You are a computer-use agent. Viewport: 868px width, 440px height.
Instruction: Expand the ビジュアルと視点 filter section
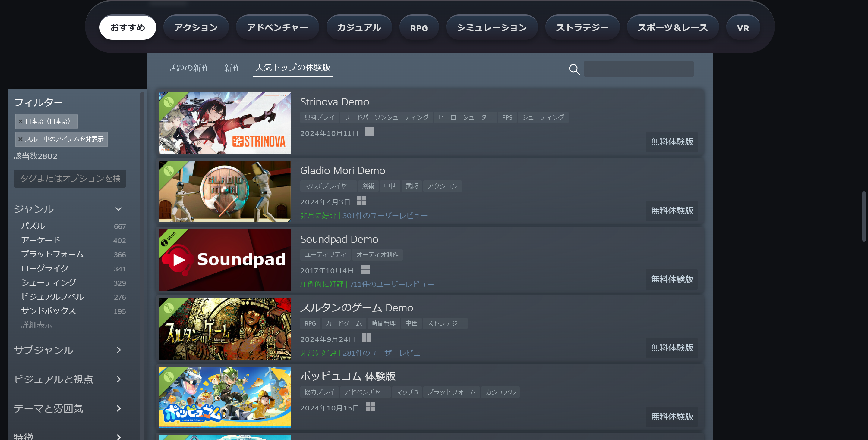(x=118, y=379)
